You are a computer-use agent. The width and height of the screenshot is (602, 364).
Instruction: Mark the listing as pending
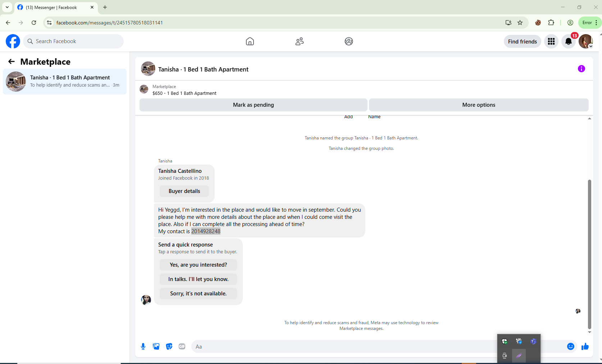click(x=254, y=105)
